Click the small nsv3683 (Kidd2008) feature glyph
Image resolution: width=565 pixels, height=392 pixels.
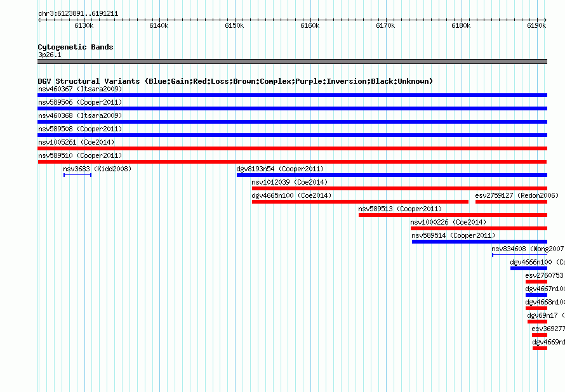pos(77,175)
